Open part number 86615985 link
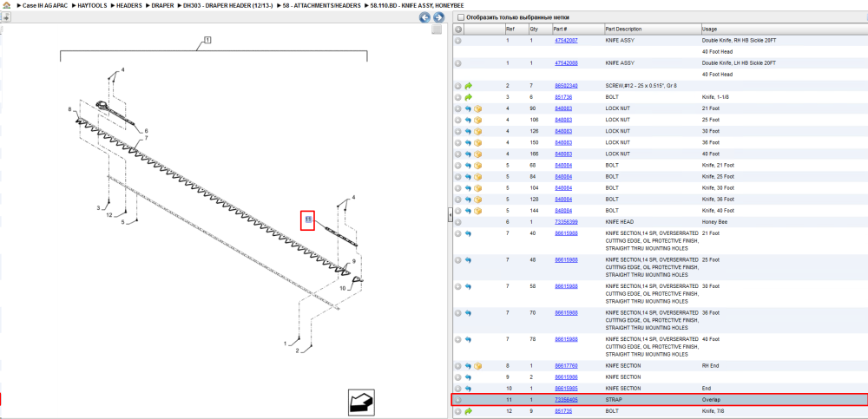This screenshot has height=419, width=868. [x=566, y=389]
